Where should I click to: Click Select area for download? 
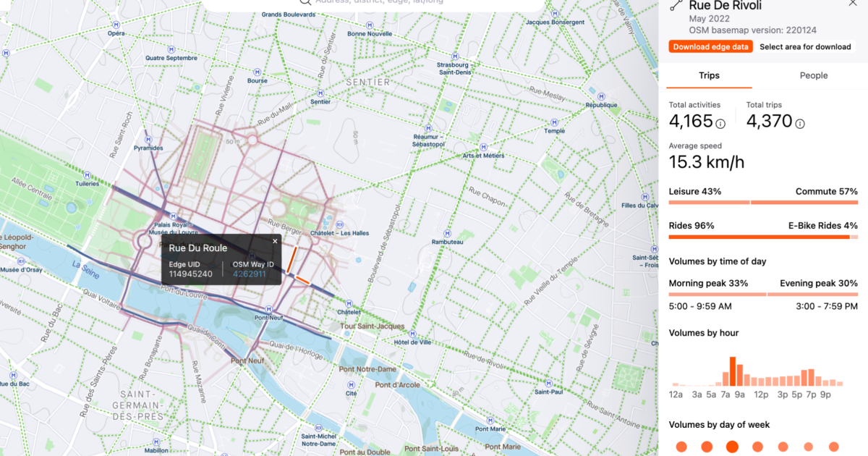(x=806, y=46)
